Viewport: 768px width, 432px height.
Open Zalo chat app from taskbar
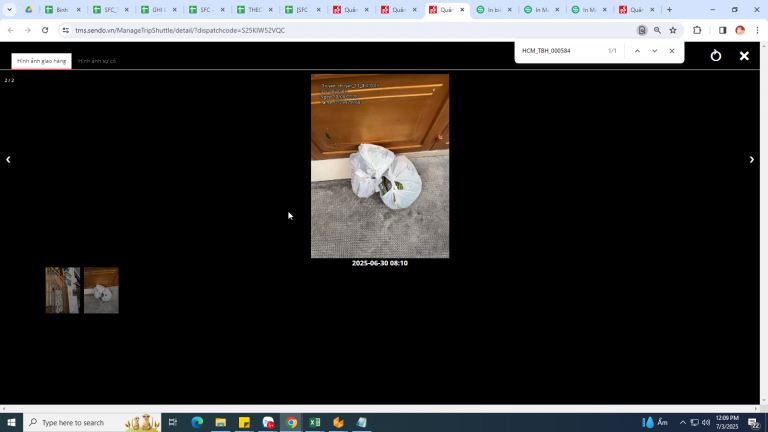pos(267,422)
